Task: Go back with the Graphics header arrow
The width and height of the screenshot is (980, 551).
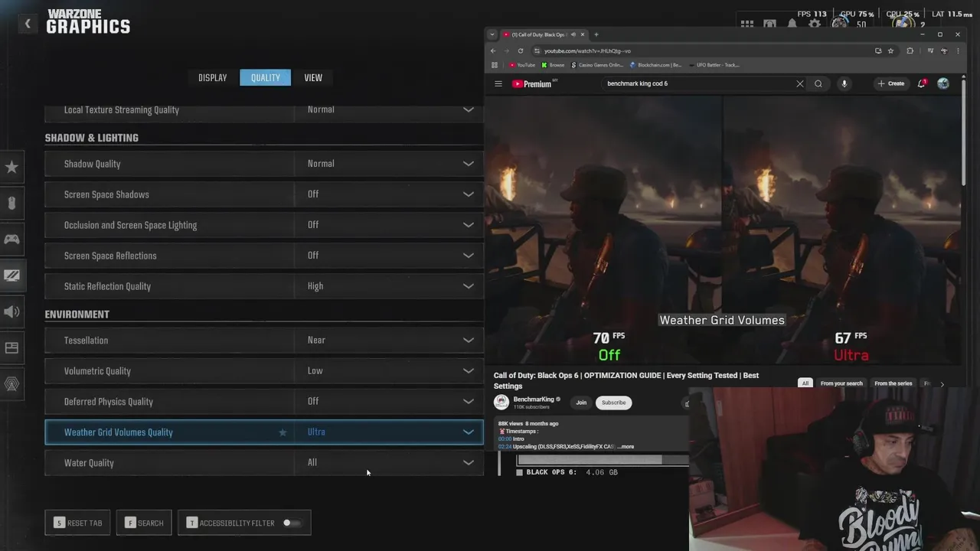Action: (x=28, y=24)
